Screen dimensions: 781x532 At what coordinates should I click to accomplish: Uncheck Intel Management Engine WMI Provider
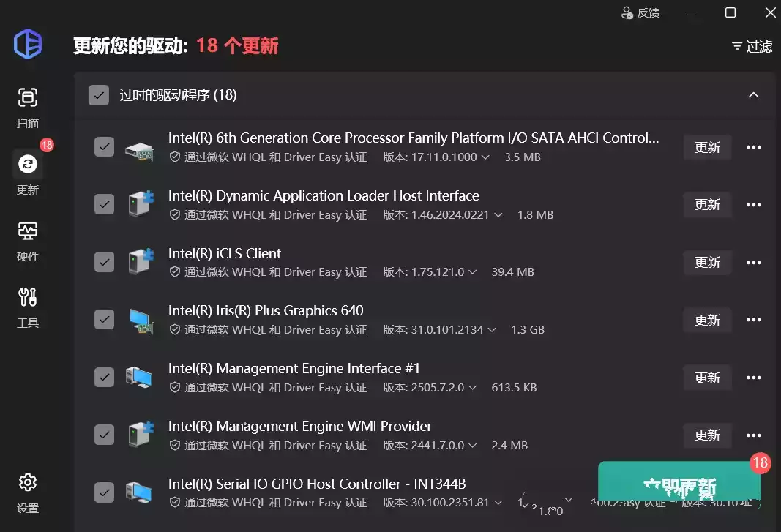104,435
